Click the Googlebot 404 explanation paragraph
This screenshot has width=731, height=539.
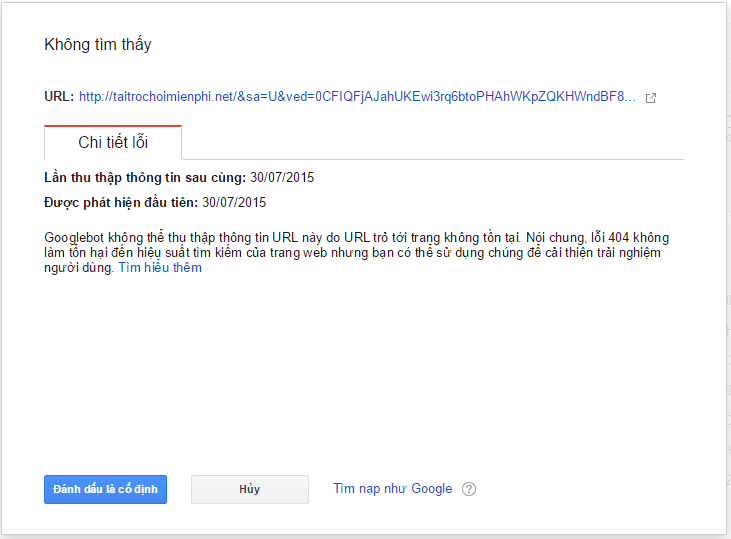click(357, 252)
